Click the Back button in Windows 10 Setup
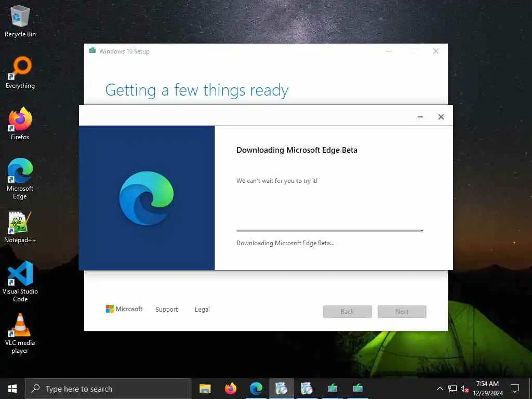Screen dimensions: 532x399 pyautogui.click(x=348, y=312)
